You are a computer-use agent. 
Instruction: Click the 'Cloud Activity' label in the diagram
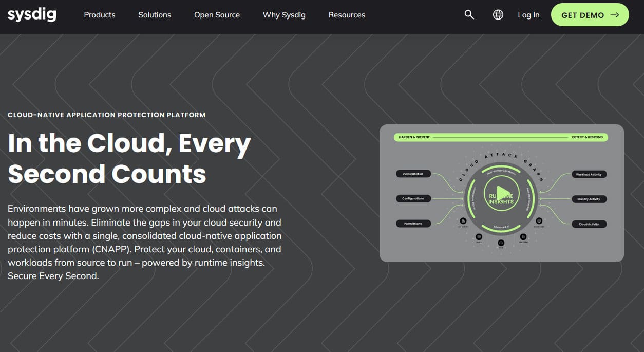[x=589, y=224]
